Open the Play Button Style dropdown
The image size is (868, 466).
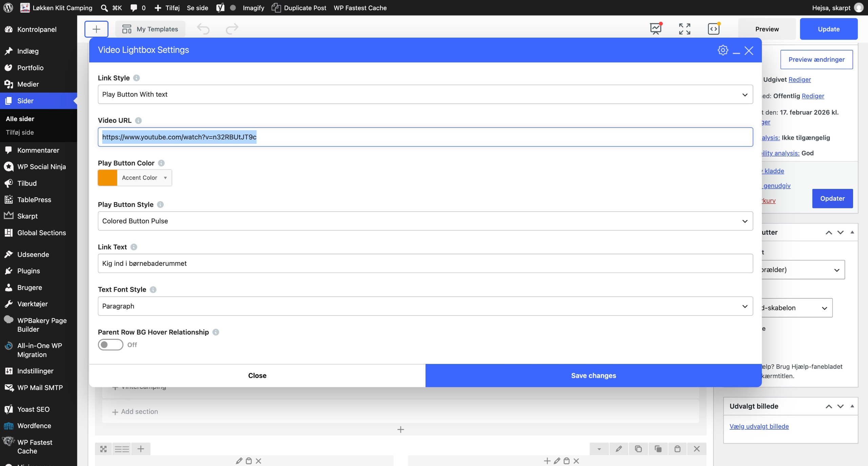[425, 221]
